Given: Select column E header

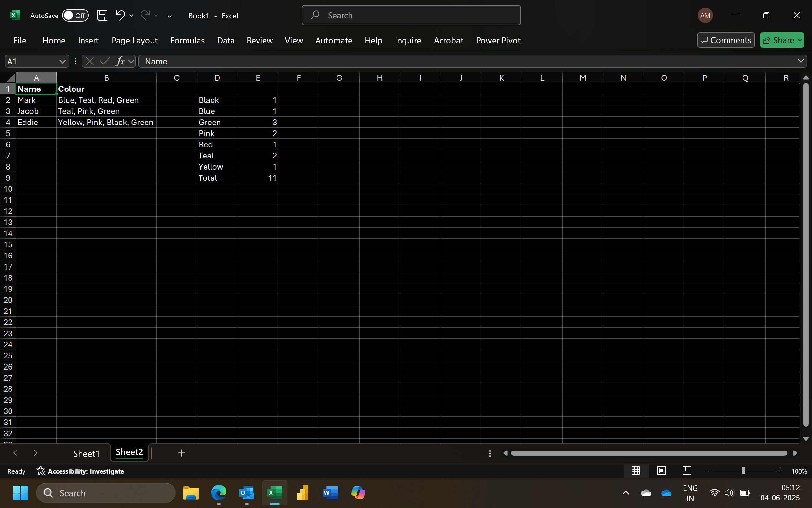Looking at the screenshot, I should [x=258, y=78].
